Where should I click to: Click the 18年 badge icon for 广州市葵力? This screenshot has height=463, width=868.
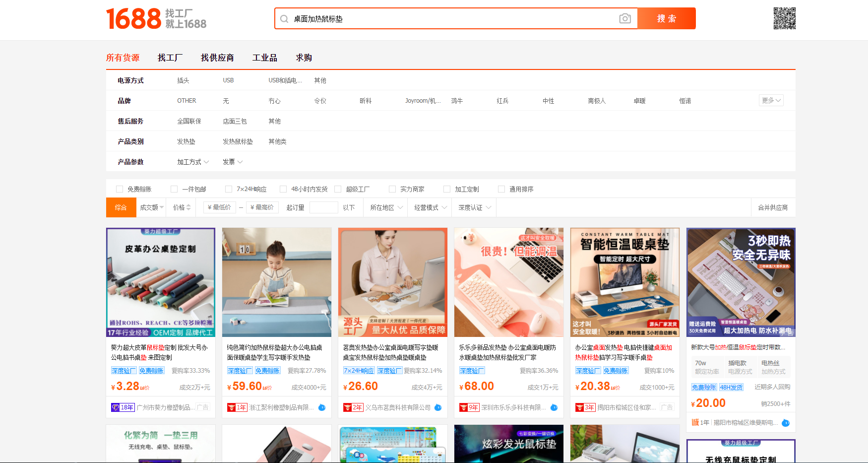(123, 407)
